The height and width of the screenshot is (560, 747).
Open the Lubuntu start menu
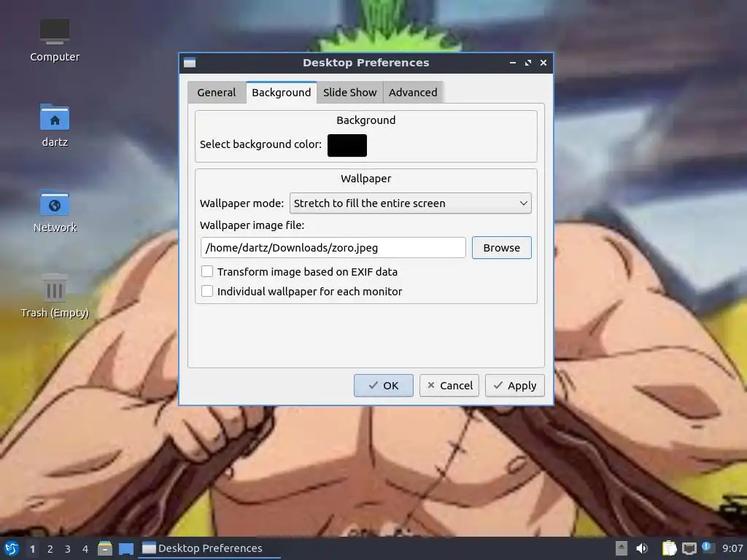pos(11,548)
